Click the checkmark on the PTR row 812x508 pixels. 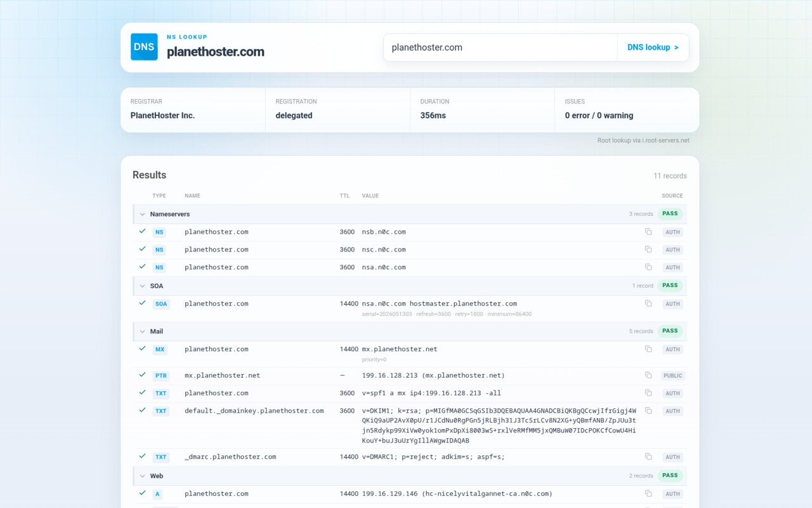tap(143, 375)
